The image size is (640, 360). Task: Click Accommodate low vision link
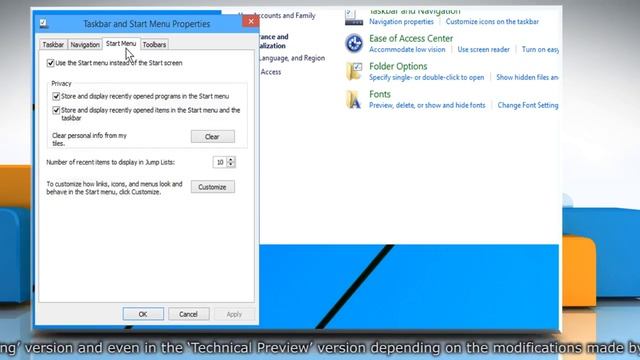coord(407,49)
